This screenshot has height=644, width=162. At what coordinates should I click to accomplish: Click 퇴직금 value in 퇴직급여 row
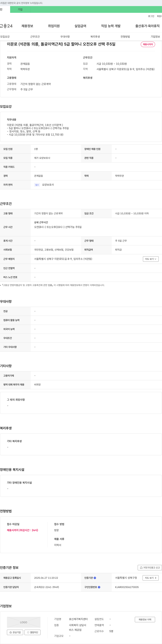(x=118, y=250)
